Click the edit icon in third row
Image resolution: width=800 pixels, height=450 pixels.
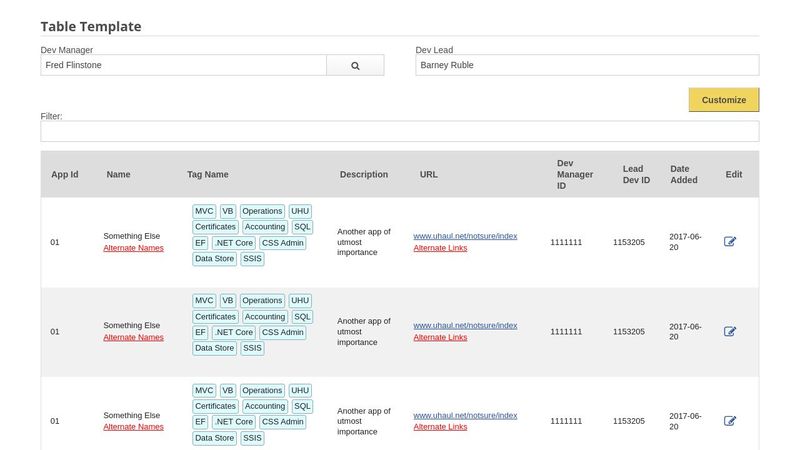click(x=730, y=421)
